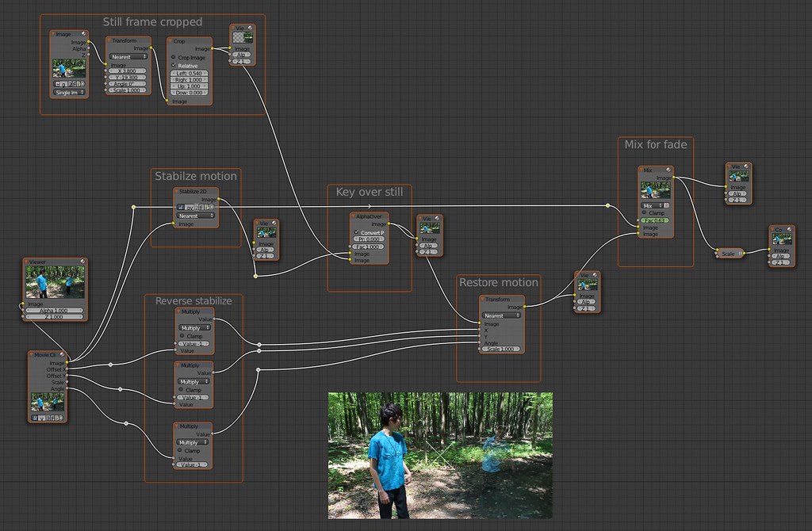Collapse the Restore motion Transform node triangle
The width and height of the screenshot is (812, 531).
[x=483, y=299]
